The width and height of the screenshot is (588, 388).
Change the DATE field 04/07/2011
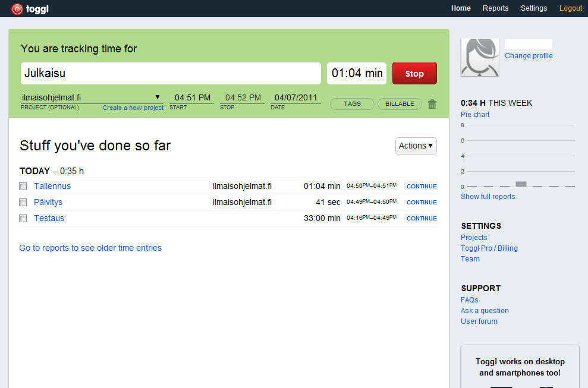(295, 98)
